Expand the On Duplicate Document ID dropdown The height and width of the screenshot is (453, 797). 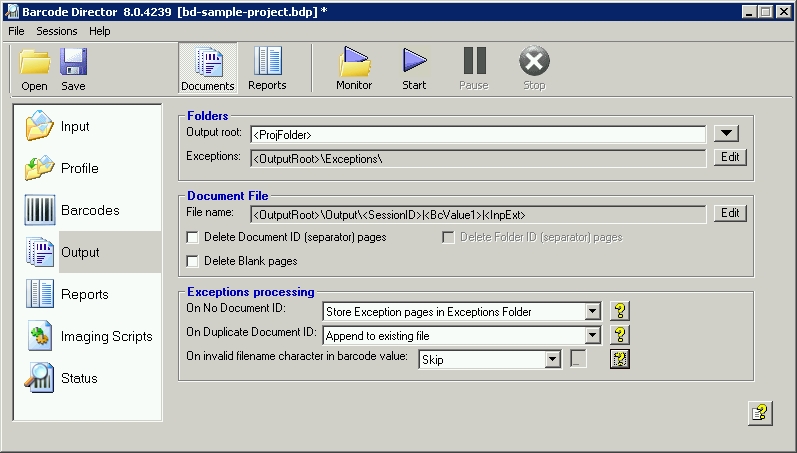pos(592,336)
